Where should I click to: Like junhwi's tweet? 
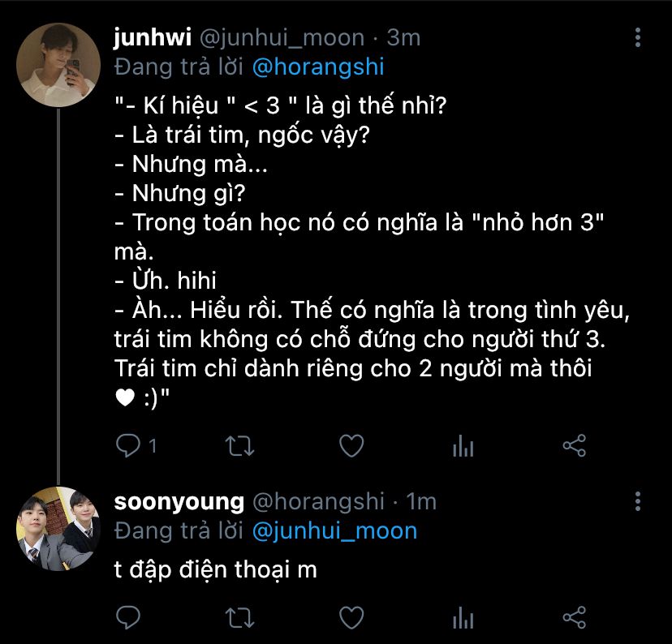pyautogui.click(x=350, y=445)
